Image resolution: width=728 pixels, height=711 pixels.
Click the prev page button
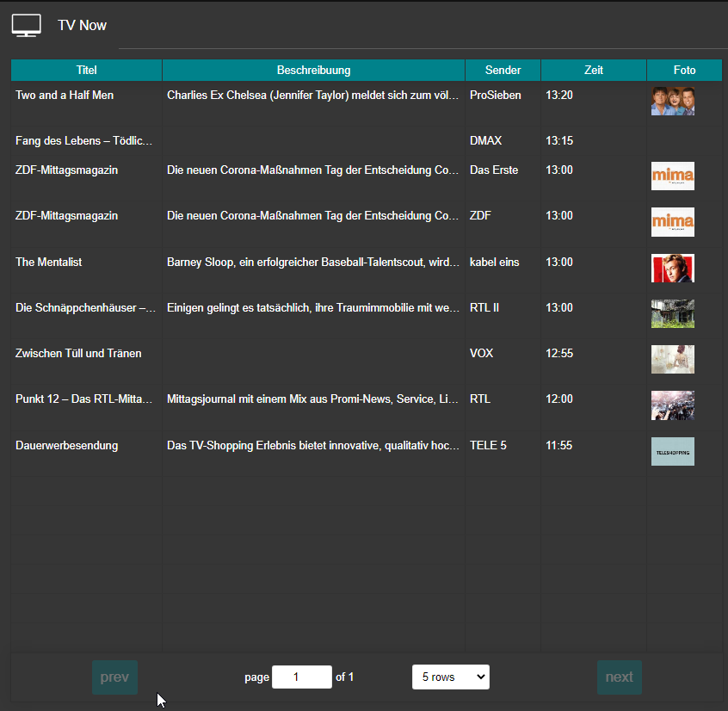pos(114,677)
